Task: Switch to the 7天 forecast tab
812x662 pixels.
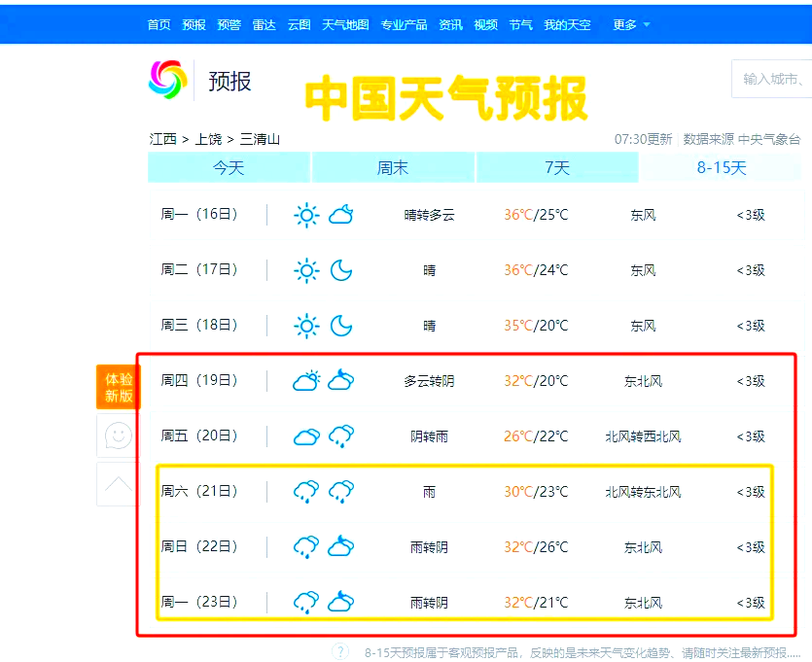Action: pos(557,167)
